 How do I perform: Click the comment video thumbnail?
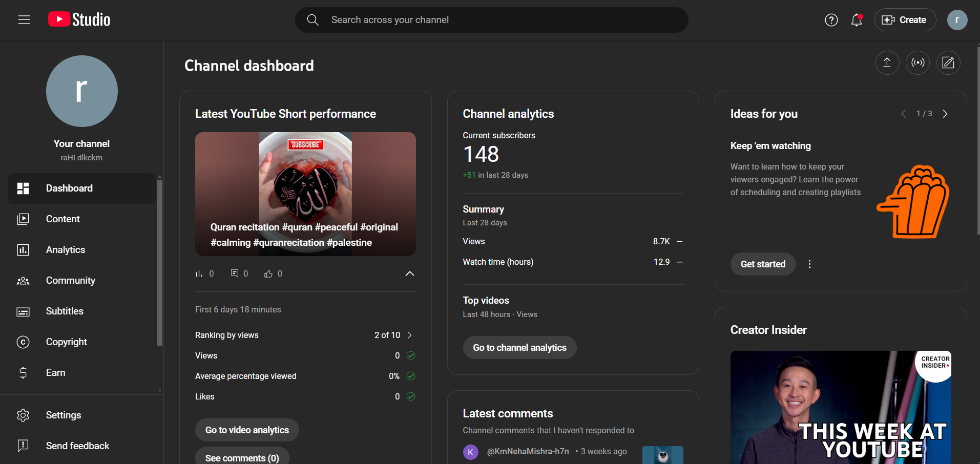(x=663, y=455)
